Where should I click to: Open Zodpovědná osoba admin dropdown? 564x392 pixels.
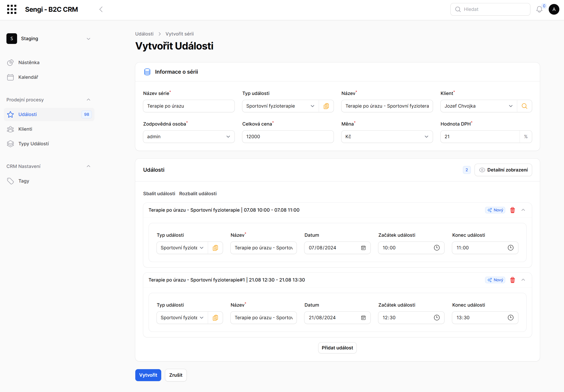click(x=189, y=137)
